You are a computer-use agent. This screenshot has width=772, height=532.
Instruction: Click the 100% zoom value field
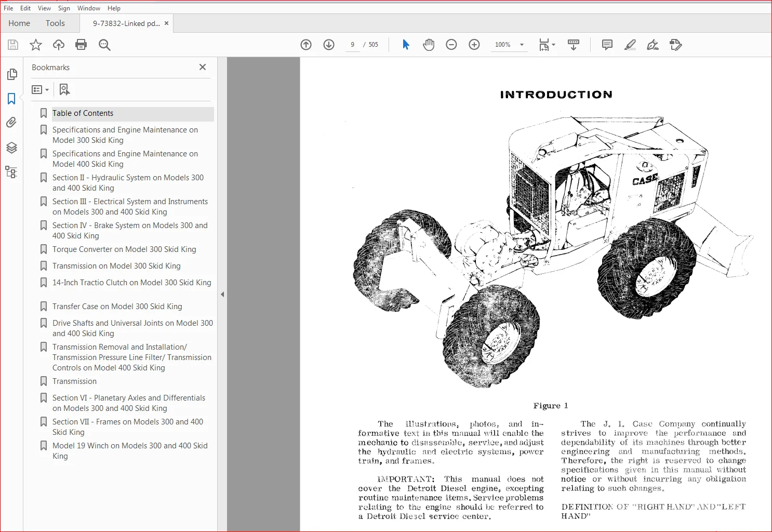pyautogui.click(x=503, y=45)
